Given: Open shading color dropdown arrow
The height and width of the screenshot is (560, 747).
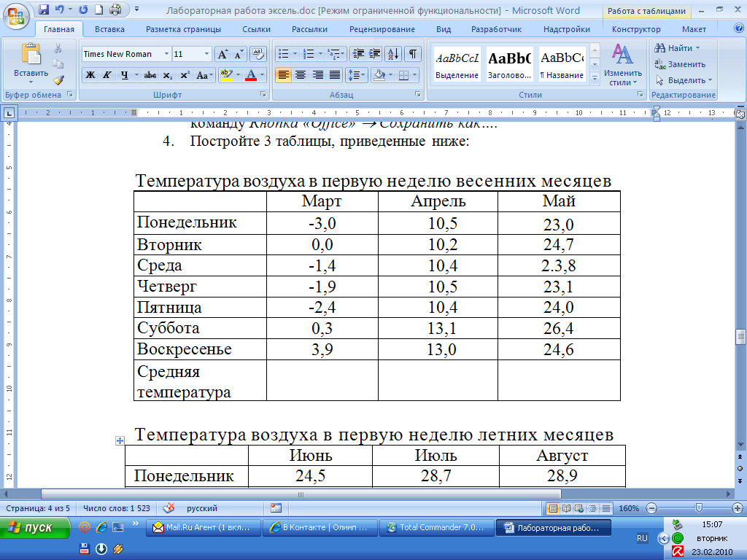Looking at the screenshot, I should [x=391, y=75].
